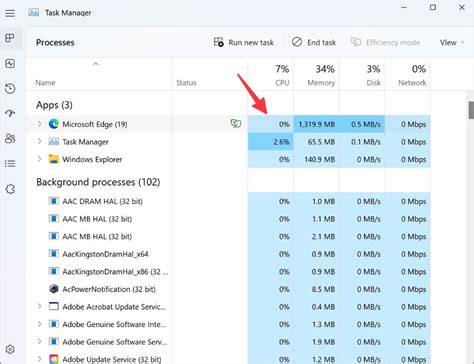Click the 8.5 MB memory cell
The width and height of the screenshot is (474, 364).
click(316, 289)
